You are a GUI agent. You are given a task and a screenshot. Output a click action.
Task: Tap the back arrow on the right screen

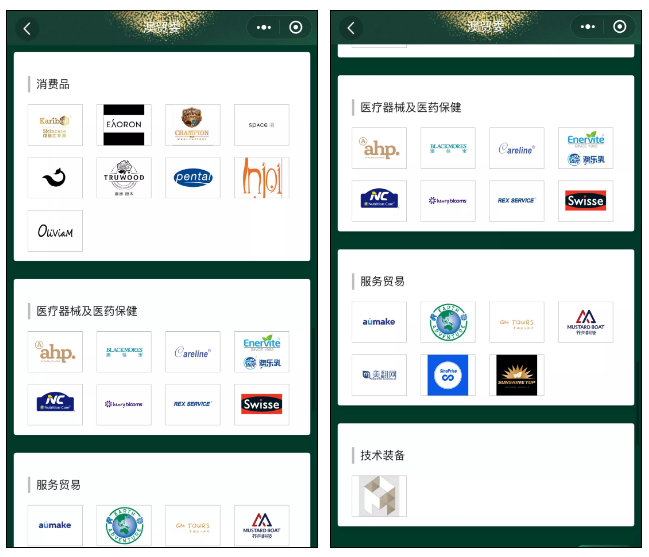click(x=351, y=28)
